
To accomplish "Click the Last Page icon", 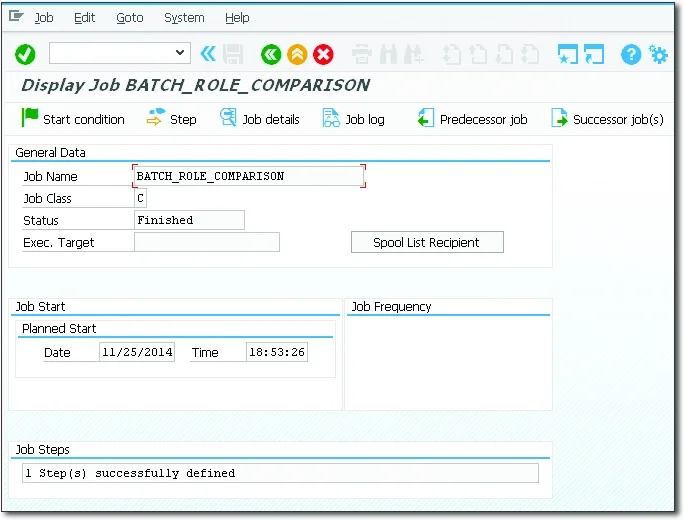I will click(530, 55).
